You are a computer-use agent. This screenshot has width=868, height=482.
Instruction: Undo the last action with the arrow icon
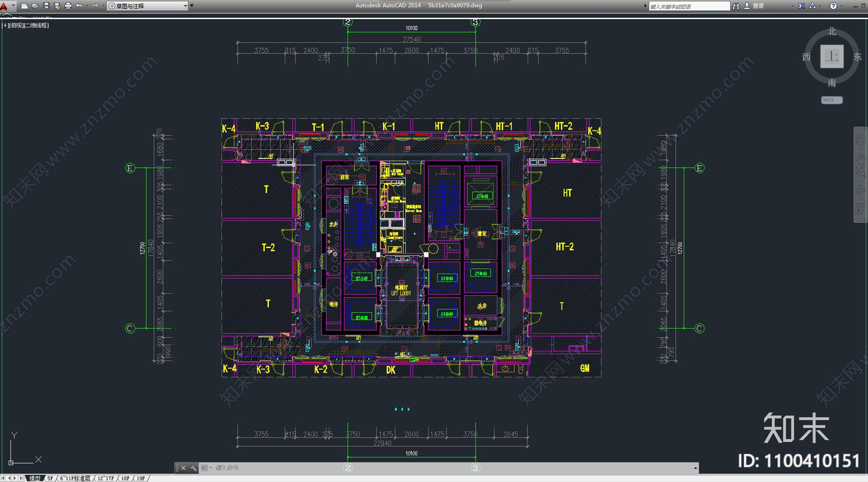click(x=79, y=6)
